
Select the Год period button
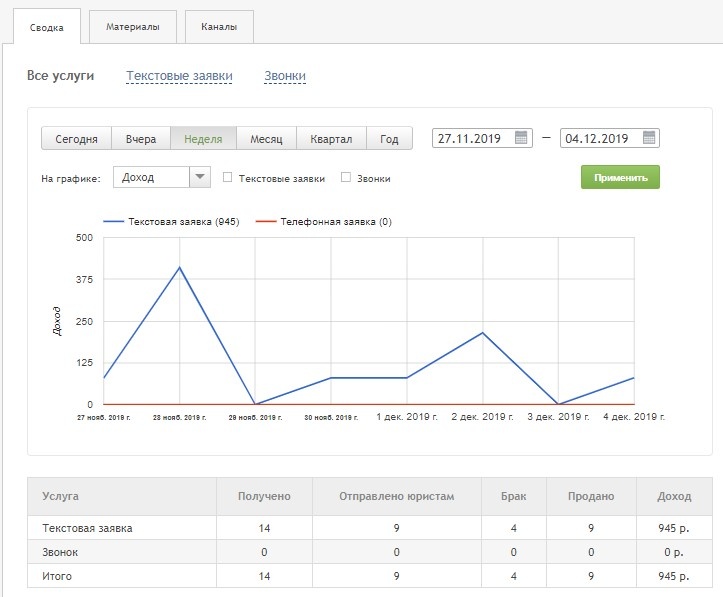(x=389, y=139)
